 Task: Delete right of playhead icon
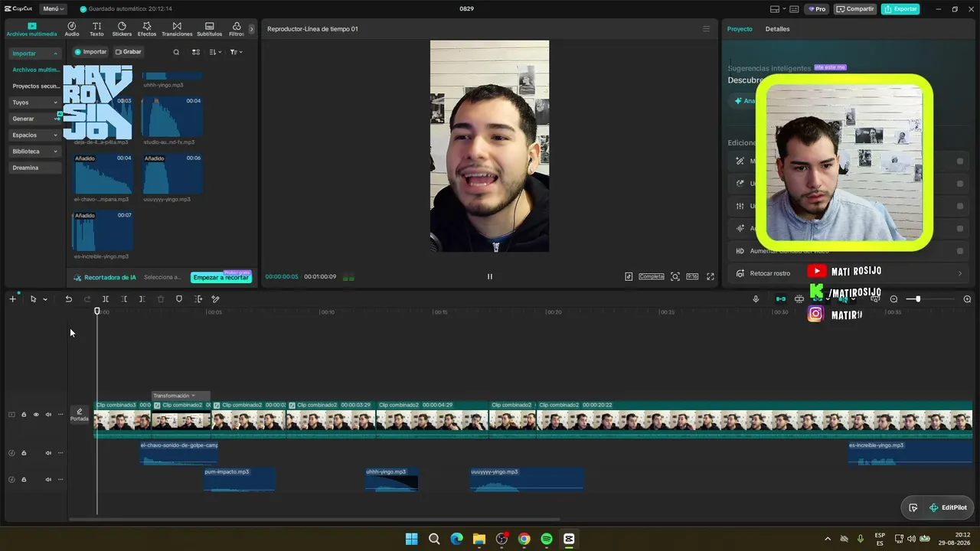142,299
